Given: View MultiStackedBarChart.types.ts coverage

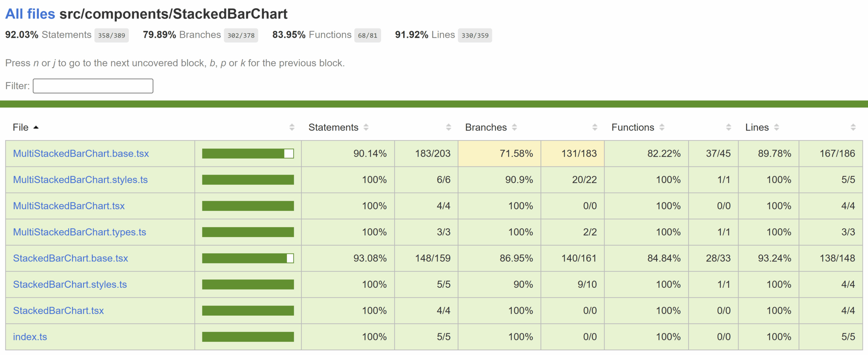Looking at the screenshot, I should pos(79,232).
